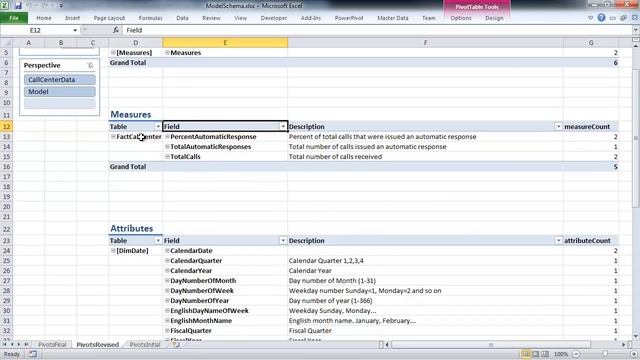Screen dimensions: 640x360
Task: Select the 'Total number of calls received' cell
Action: 425,157
